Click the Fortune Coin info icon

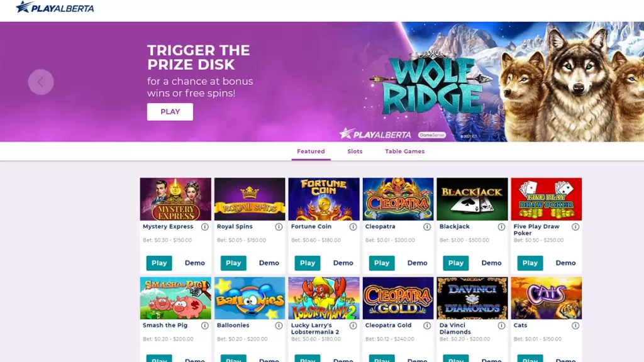[353, 226]
